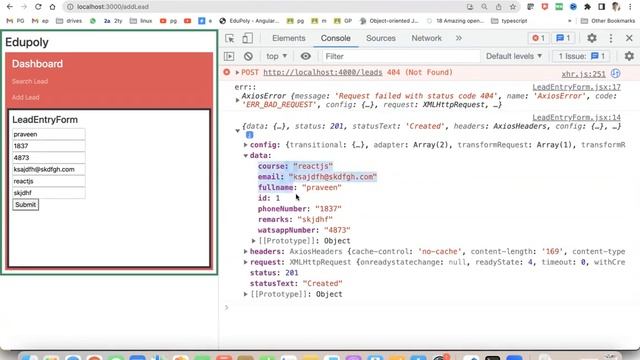Expand the request XMLHttpRequest property
The image size is (640, 360).
246,262
